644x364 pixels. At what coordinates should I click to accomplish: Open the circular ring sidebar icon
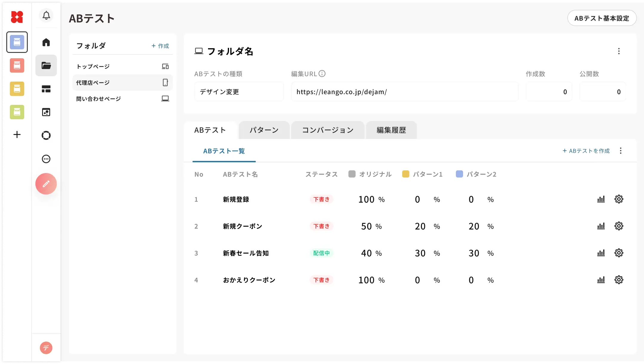(x=46, y=136)
